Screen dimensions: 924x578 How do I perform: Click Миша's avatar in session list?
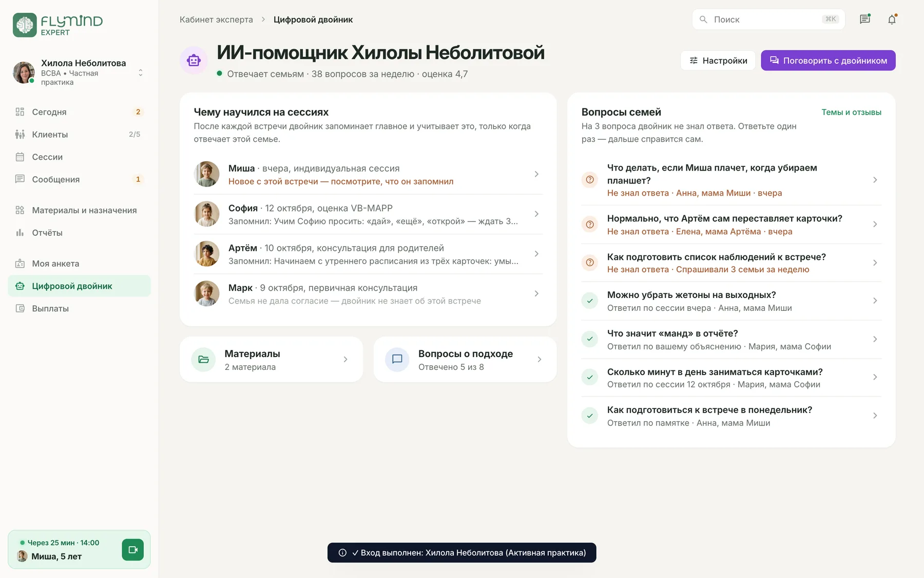pyautogui.click(x=207, y=174)
